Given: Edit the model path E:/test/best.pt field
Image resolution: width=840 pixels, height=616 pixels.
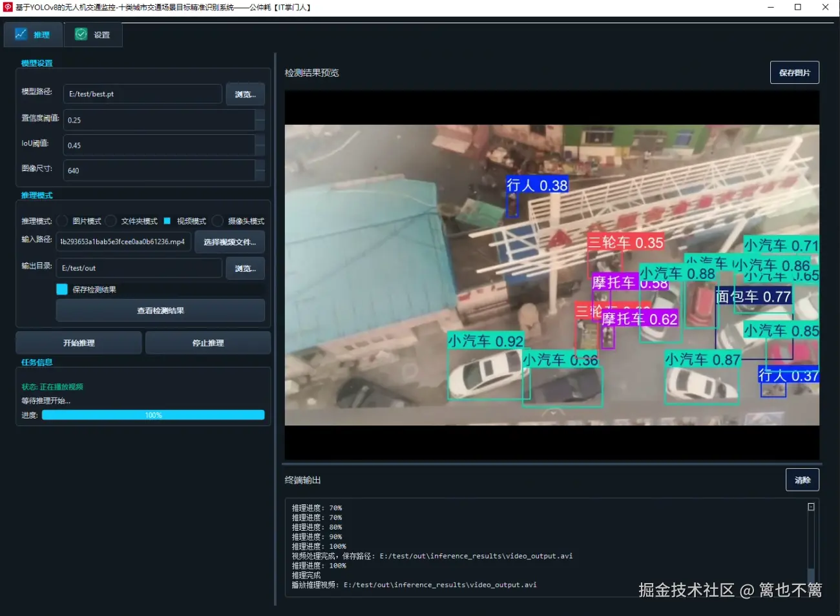Looking at the screenshot, I should coord(143,94).
